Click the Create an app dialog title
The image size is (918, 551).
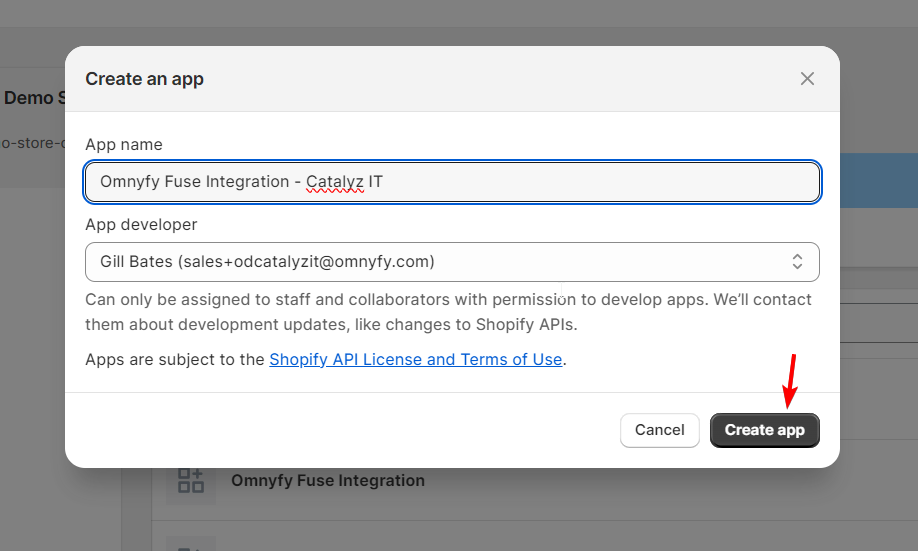(x=145, y=79)
